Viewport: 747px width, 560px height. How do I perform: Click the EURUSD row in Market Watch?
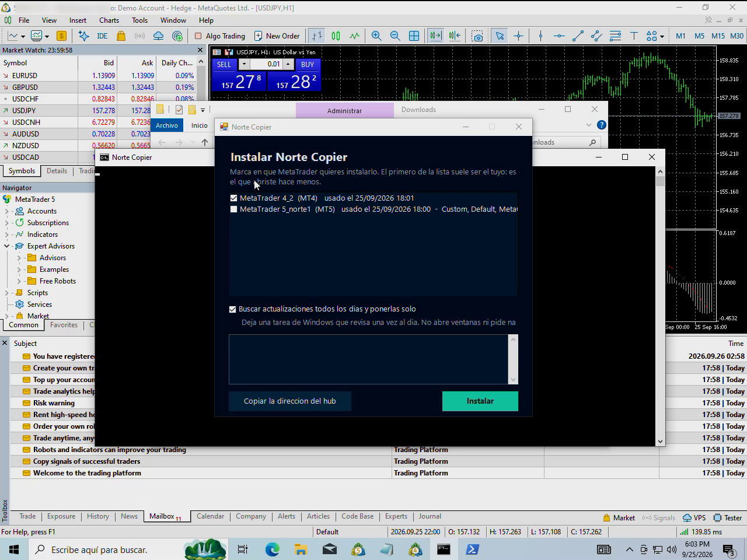pyautogui.click(x=97, y=75)
